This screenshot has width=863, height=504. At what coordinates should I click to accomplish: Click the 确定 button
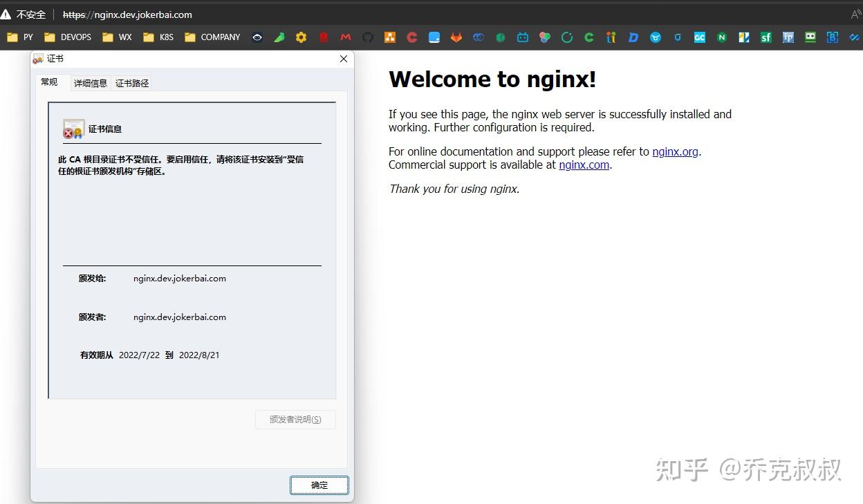pos(319,485)
